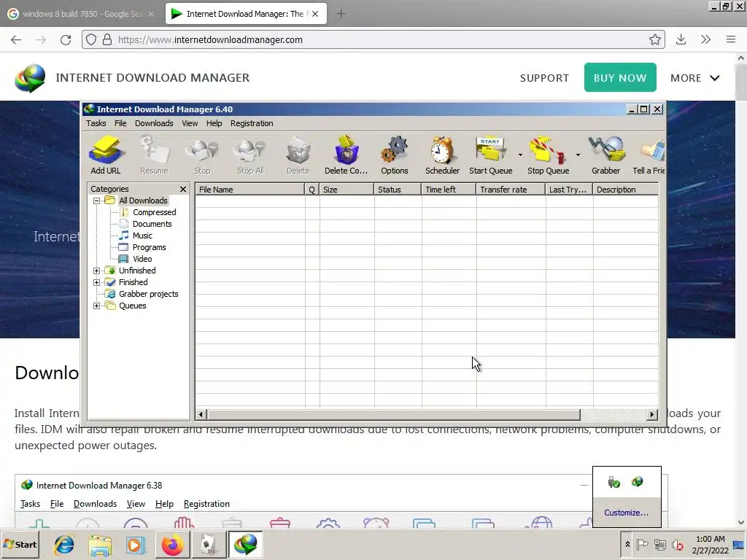Open the Help menu in IDM 6.40
747x560 pixels.
pos(214,123)
